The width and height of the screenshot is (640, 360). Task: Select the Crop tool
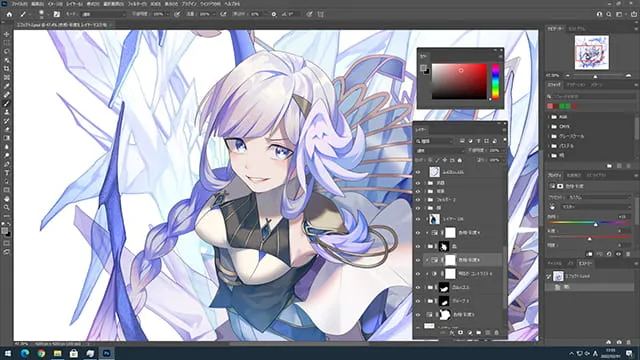coord(7,69)
